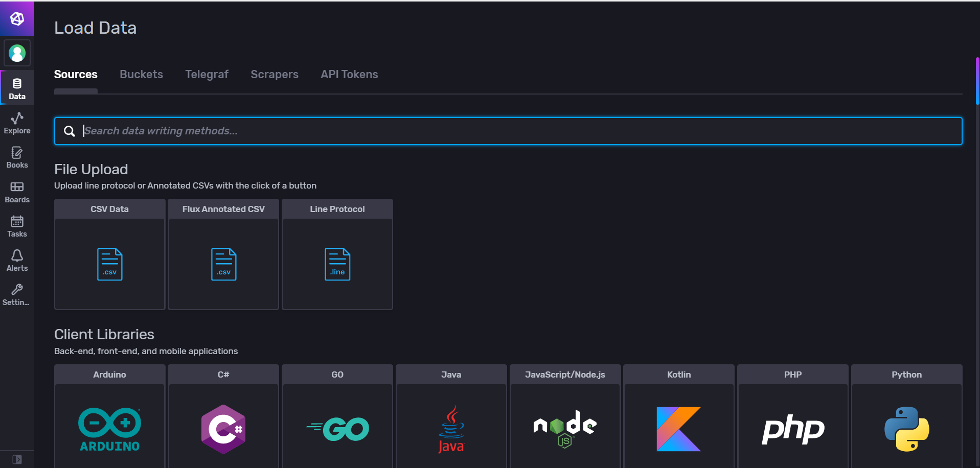Screen dimensions: 980x468
Task: Choose the Java client library logo
Action: pos(451,429)
